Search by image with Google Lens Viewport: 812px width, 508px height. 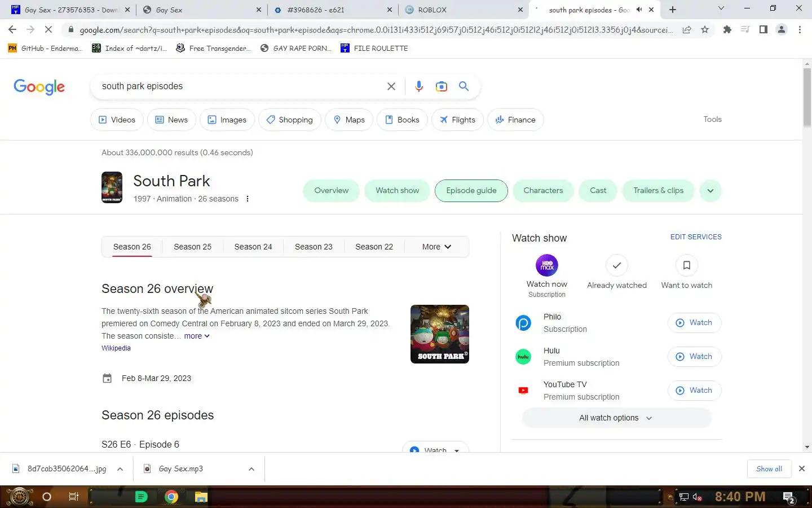441,86
